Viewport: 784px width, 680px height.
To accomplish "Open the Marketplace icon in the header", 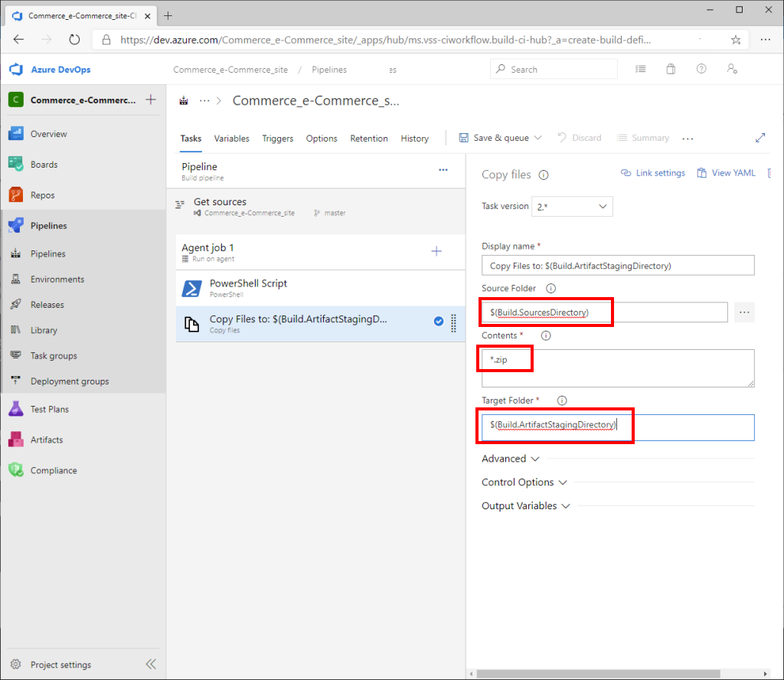I will [671, 69].
